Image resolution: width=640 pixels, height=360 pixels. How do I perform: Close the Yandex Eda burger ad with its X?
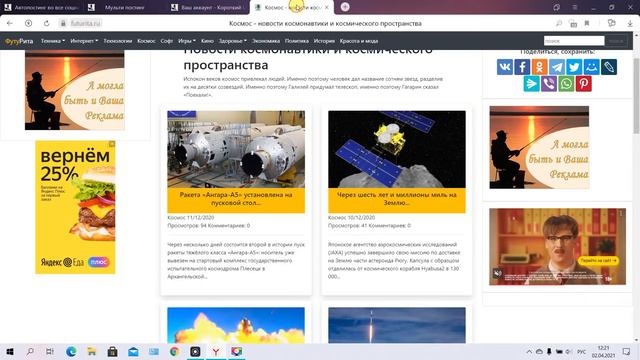click(x=112, y=144)
